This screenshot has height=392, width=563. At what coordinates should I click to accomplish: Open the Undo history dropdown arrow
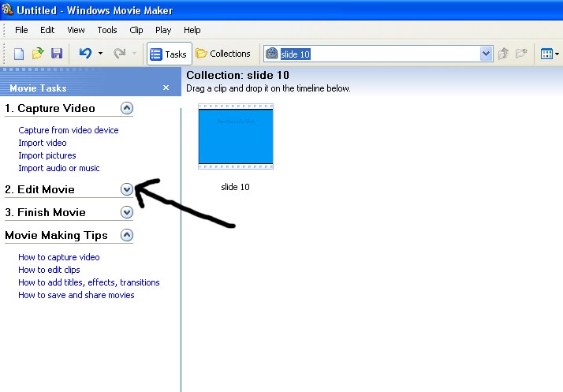101,54
